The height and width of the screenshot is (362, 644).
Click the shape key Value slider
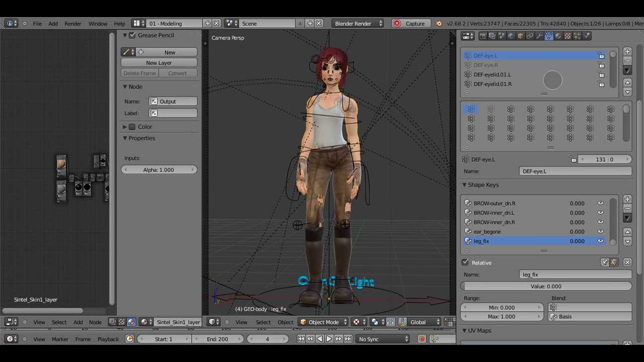click(546, 287)
